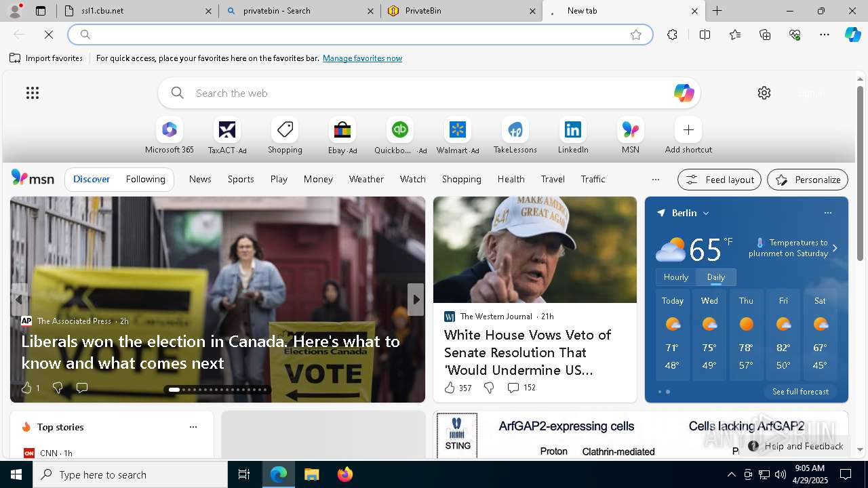This screenshot has height=488, width=868.
Task: Open the Feed layout button
Action: (719, 180)
